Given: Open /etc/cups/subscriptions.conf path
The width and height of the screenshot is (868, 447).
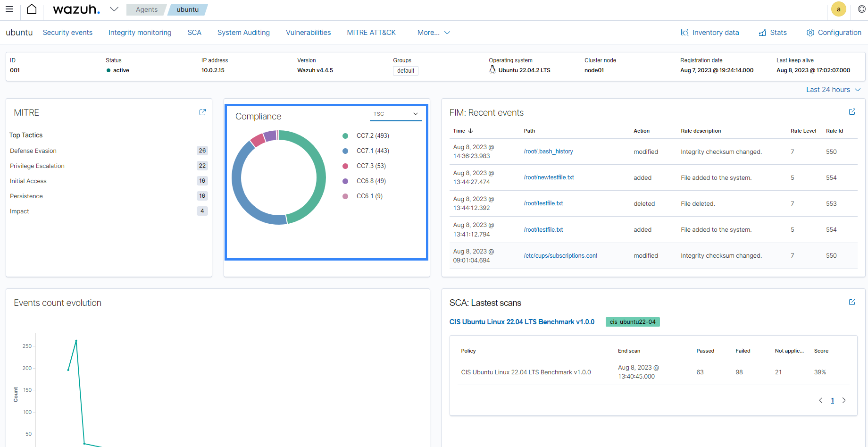Looking at the screenshot, I should click(x=560, y=256).
